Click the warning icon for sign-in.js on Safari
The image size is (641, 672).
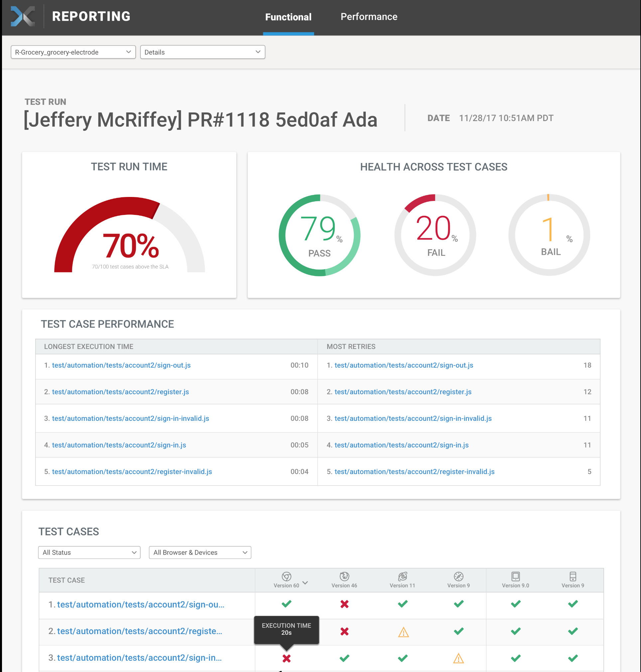[x=458, y=658]
